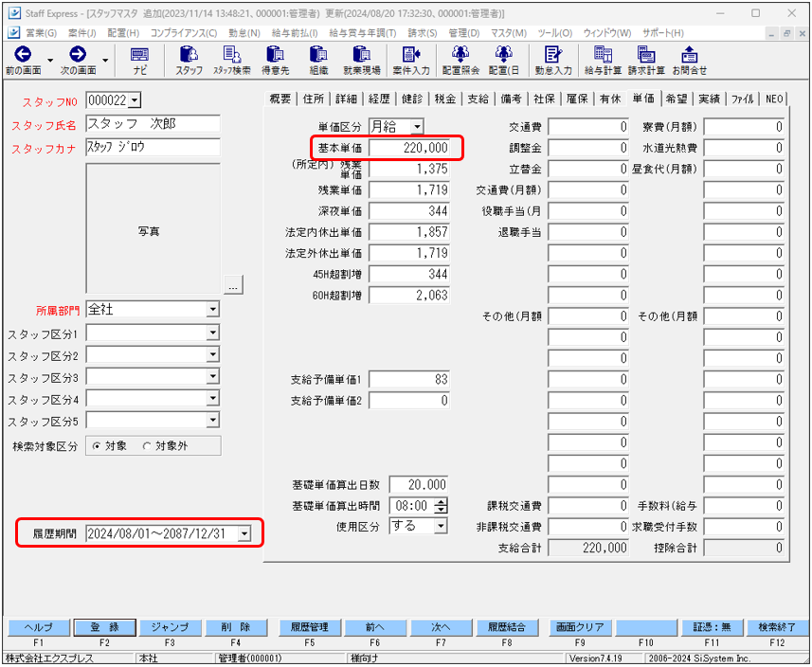Image resolution: width=812 pixels, height=667 pixels.
Task: Click the 基本単価 input field
Action: [409, 148]
